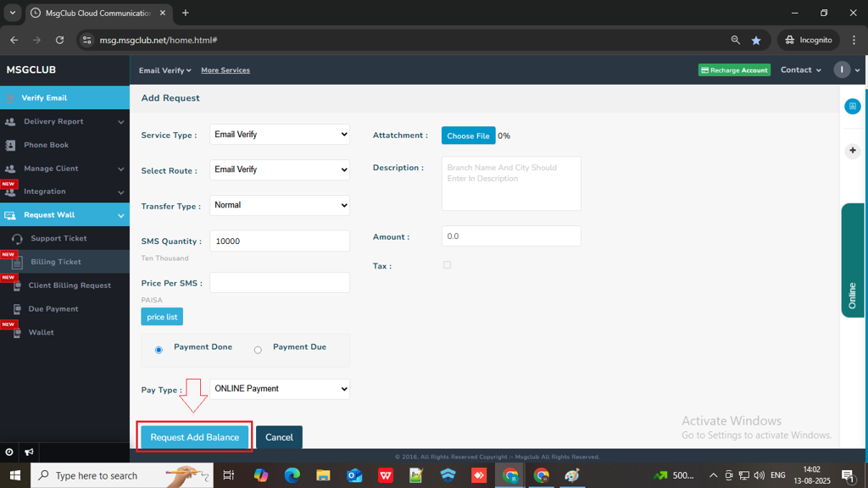Screen dimensions: 868x488
Task: Click the Windows taskbar search box
Action: pos(122,475)
